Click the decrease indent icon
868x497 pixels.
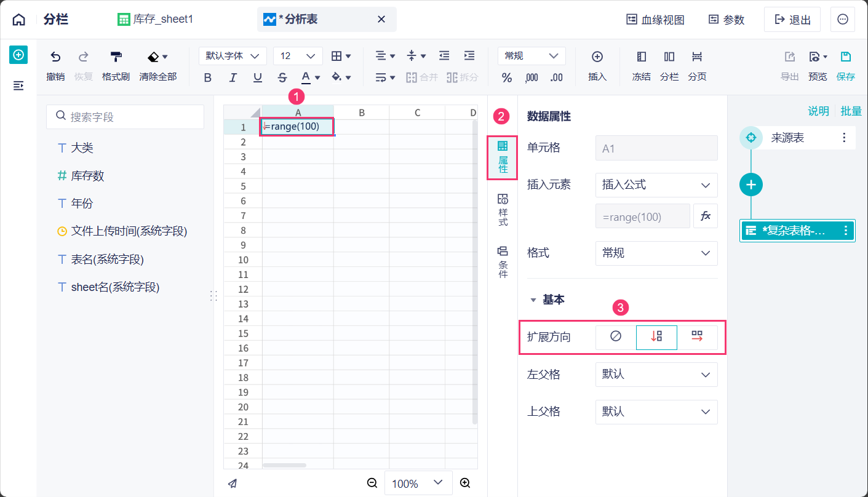444,56
